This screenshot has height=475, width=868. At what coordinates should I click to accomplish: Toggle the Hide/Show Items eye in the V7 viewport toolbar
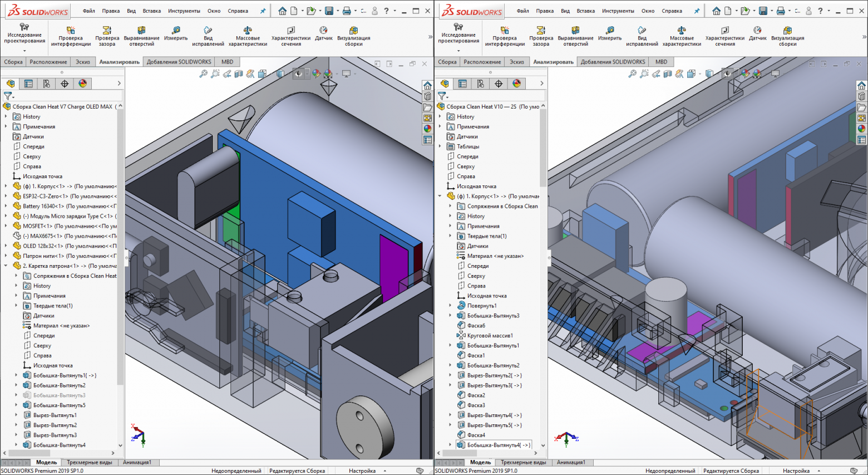(x=299, y=74)
